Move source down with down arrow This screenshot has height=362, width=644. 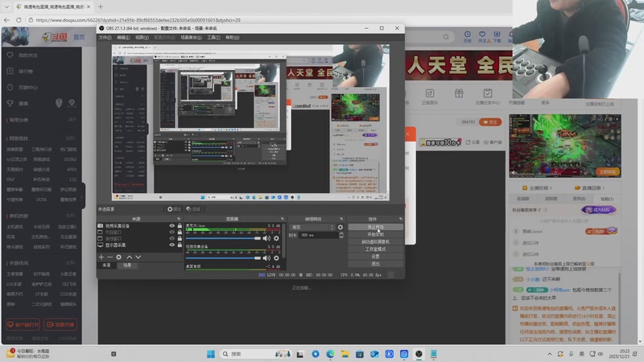pos(138,257)
